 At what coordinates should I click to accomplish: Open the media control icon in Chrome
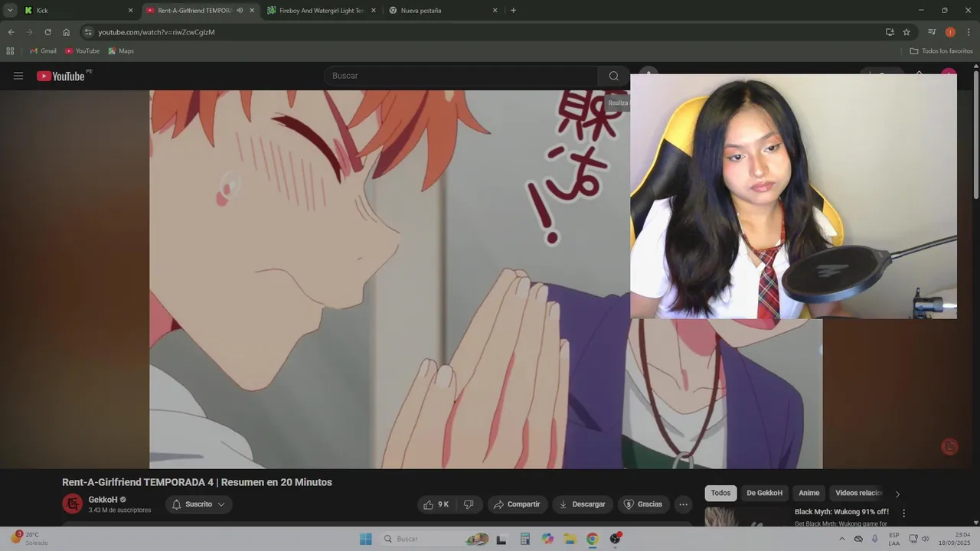(932, 32)
